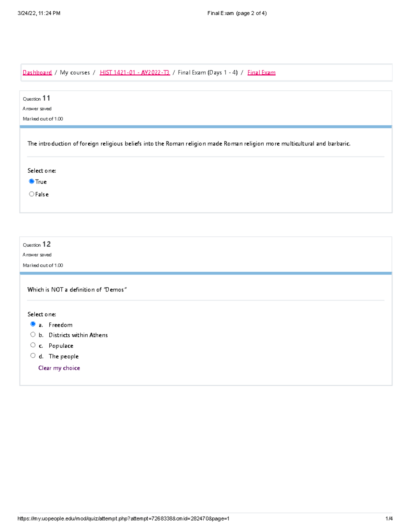
Task: Click the Clear my choice link
Action: click(59, 368)
